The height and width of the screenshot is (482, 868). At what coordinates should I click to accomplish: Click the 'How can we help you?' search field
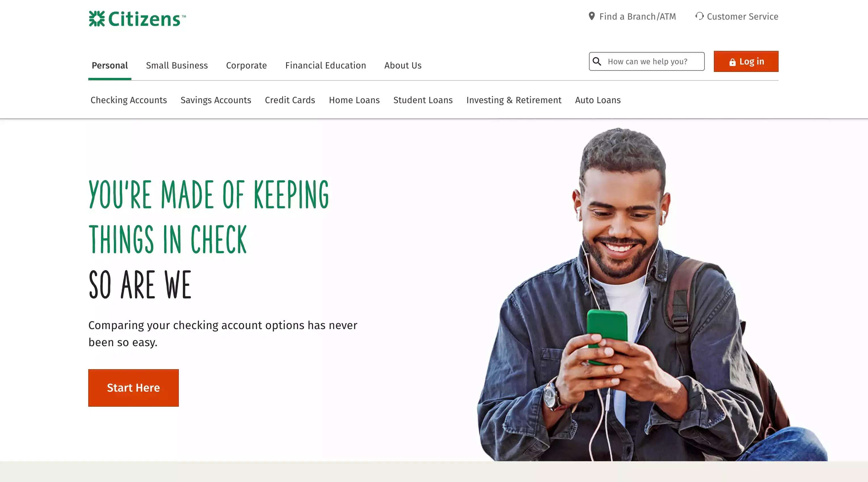pyautogui.click(x=647, y=61)
